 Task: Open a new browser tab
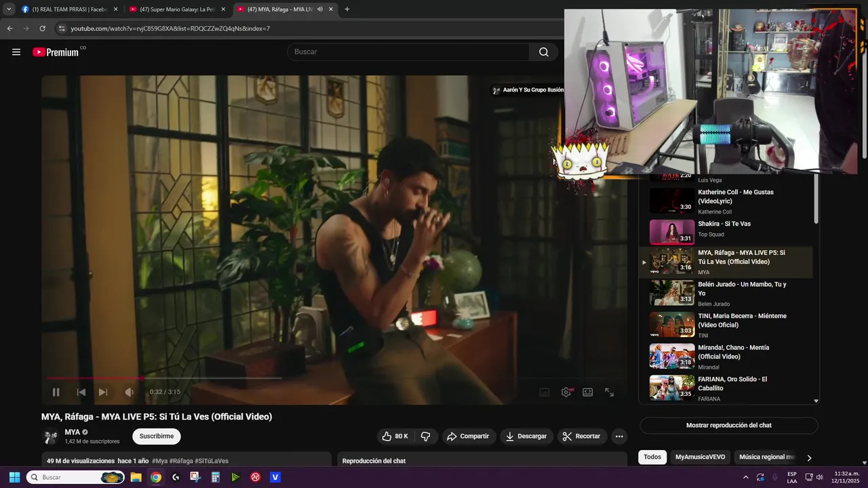coord(347,9)
